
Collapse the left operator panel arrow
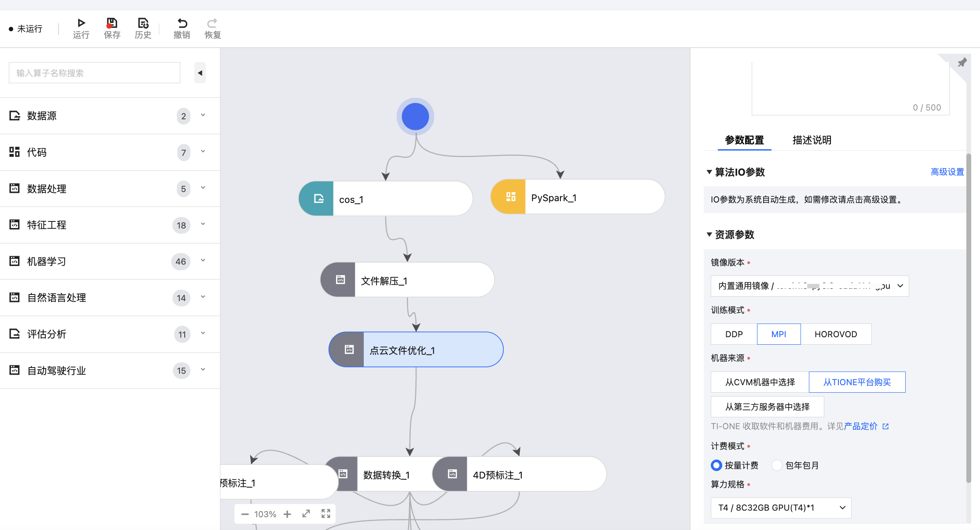200,73
